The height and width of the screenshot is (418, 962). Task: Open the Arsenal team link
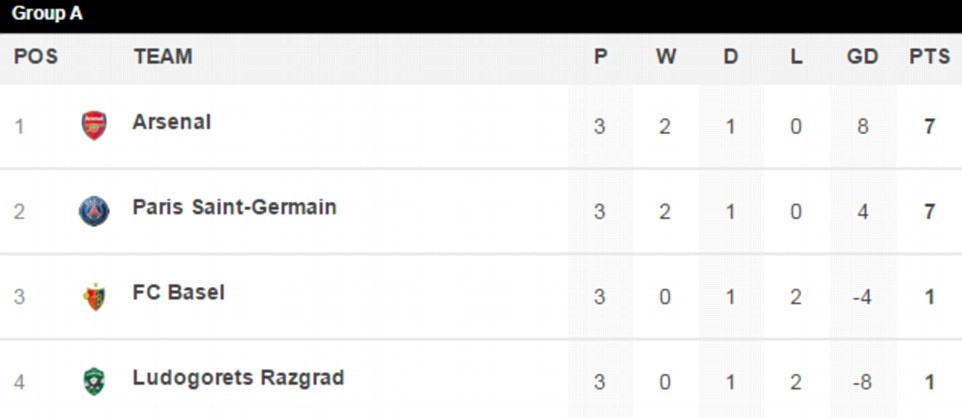[171, 122]
